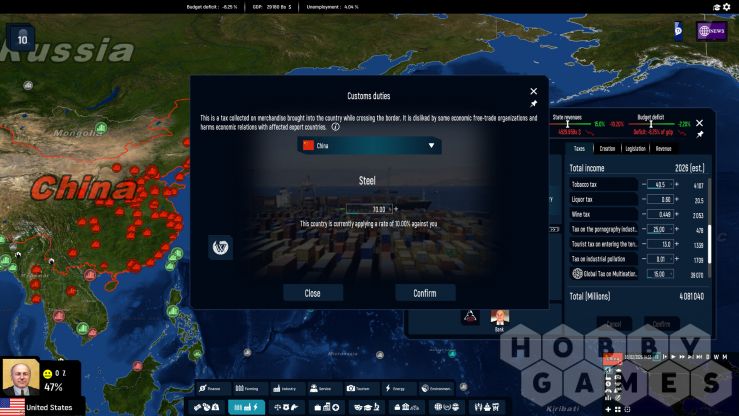Close the budget taxes panel
The height and width of the screenshot is (416, 739).
pos(699,123)
